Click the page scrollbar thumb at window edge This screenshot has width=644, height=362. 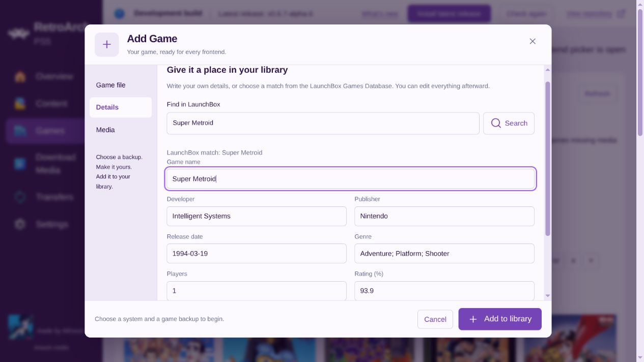point(640,72)
